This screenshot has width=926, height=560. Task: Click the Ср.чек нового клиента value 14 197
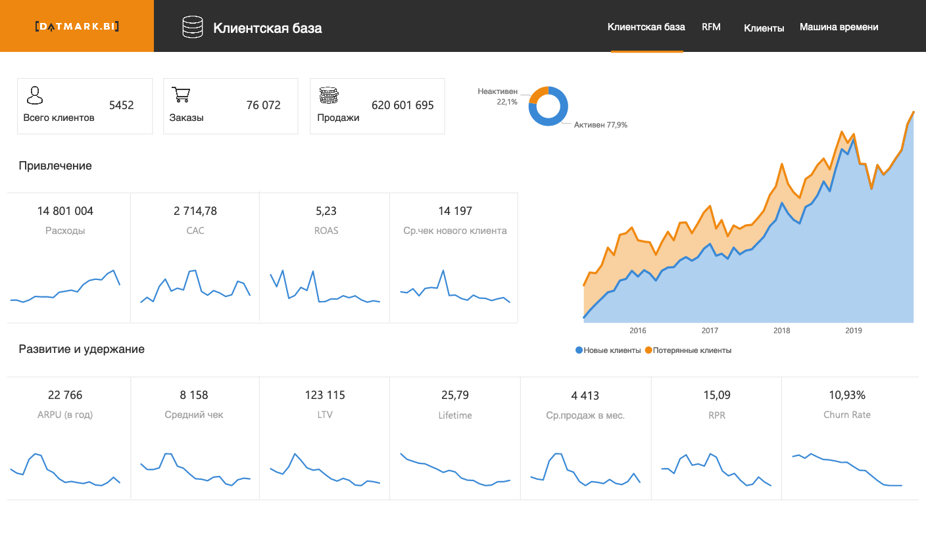455,211
